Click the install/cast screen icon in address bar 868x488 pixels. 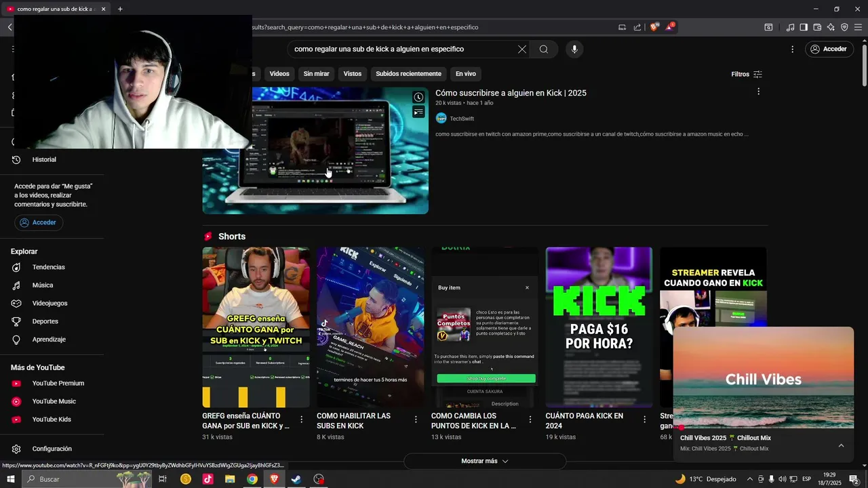[x=622, y=27]
